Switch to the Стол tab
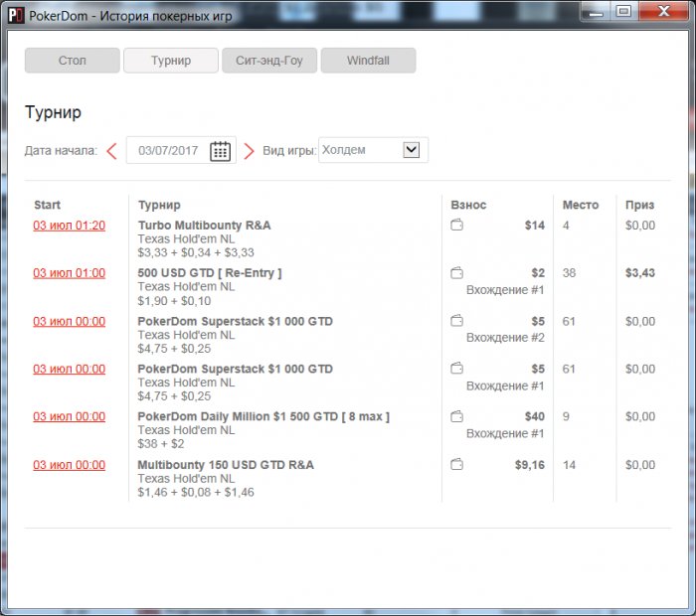The image size is (696, 616). click(x=73, y=61)
